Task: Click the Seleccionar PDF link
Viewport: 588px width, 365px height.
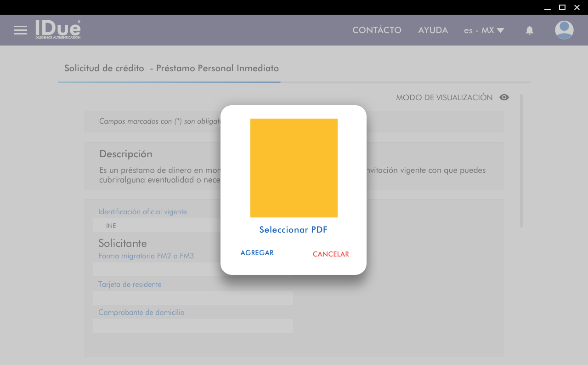Action: pyautogui.click(x=293, y=230)
